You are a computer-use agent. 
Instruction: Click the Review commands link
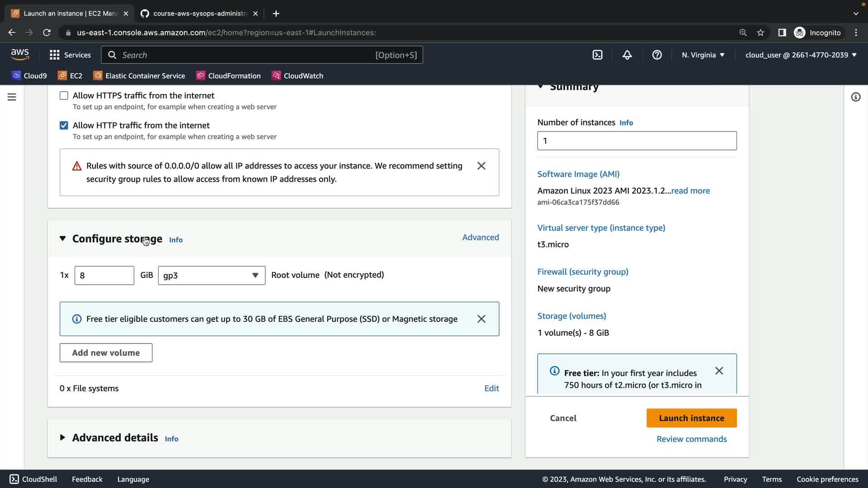691,439
